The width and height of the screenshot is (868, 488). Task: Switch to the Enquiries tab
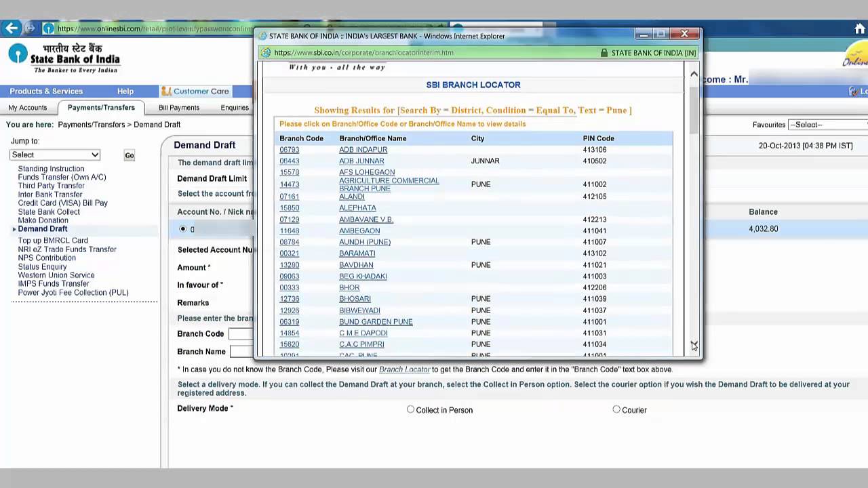click(235, 107)
